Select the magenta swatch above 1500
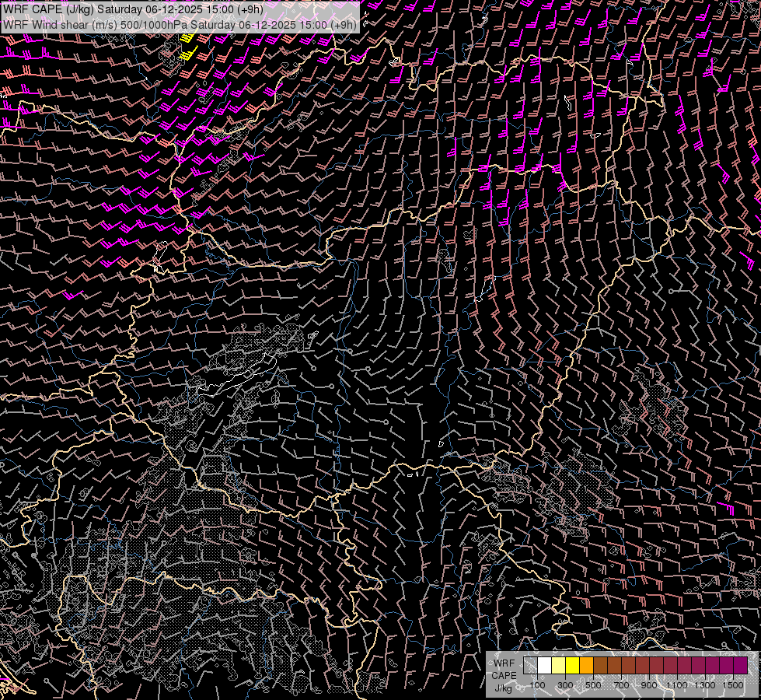The image size is (761, 700). 740,666
